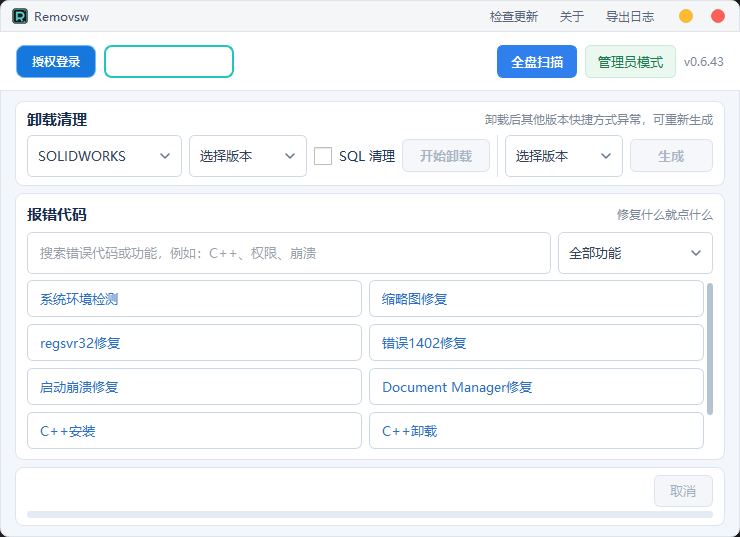This screenshot has height=537, width=740.
Task: Start 全盘扫描 full disk scan
Action: pyautogui.click(x=537, y=61)
